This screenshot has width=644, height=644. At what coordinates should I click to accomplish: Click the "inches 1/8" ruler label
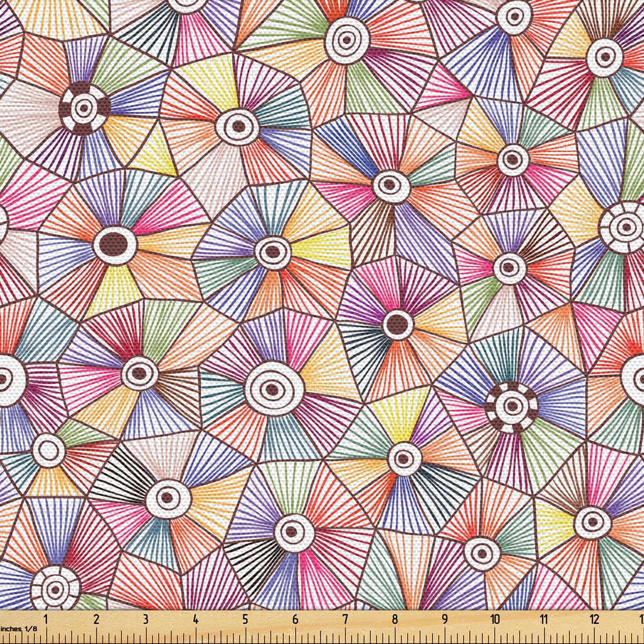point(18,628)
